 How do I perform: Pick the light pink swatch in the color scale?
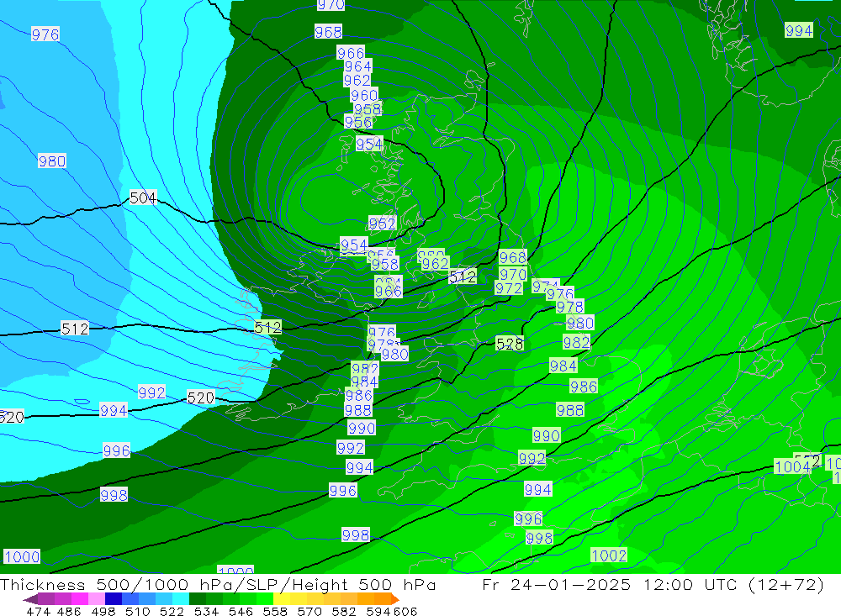97,599
